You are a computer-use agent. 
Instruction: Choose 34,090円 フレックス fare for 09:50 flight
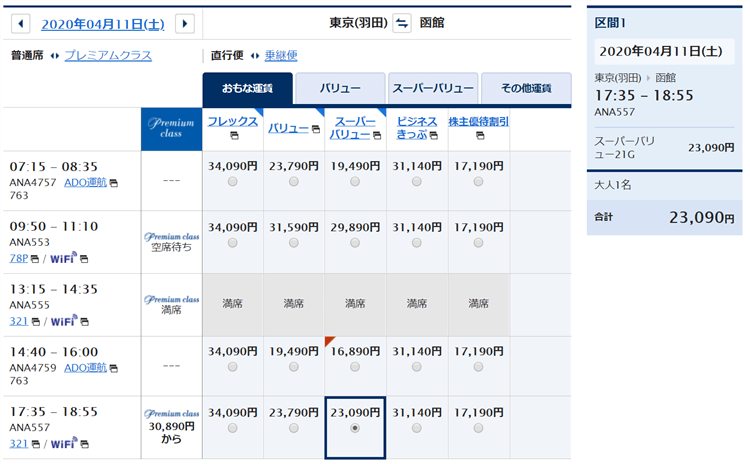pos(233,243)
